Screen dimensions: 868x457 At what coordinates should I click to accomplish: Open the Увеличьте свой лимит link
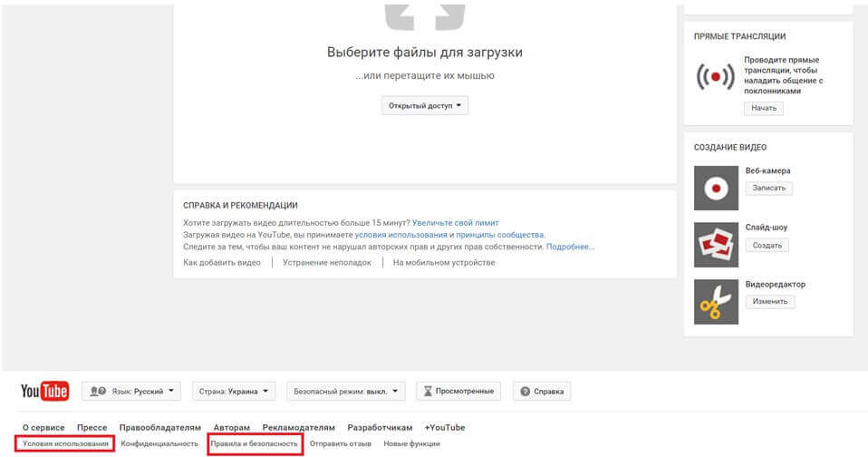coord(455,222)
